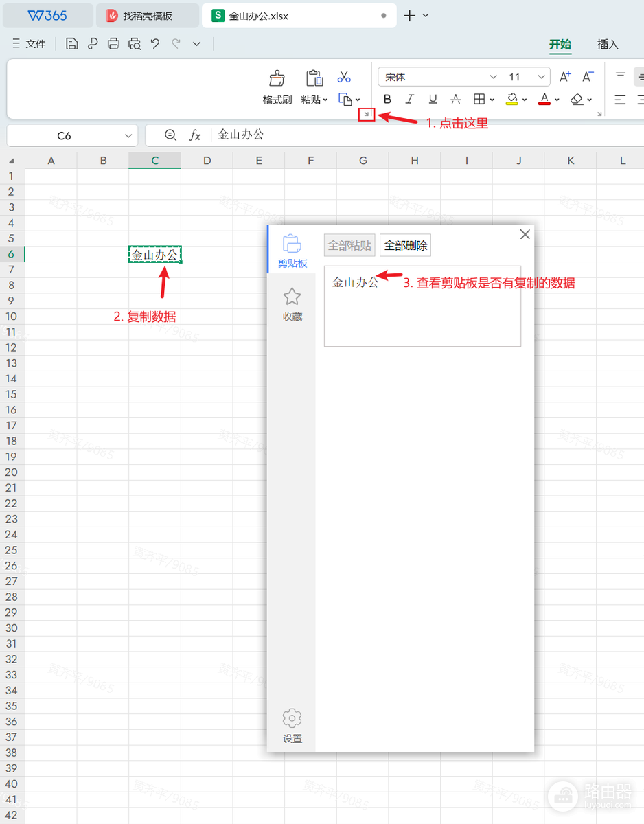Screen dimensions: 644x824
Task: Click the select-all corner triangle
Action: tap(12, 161)
